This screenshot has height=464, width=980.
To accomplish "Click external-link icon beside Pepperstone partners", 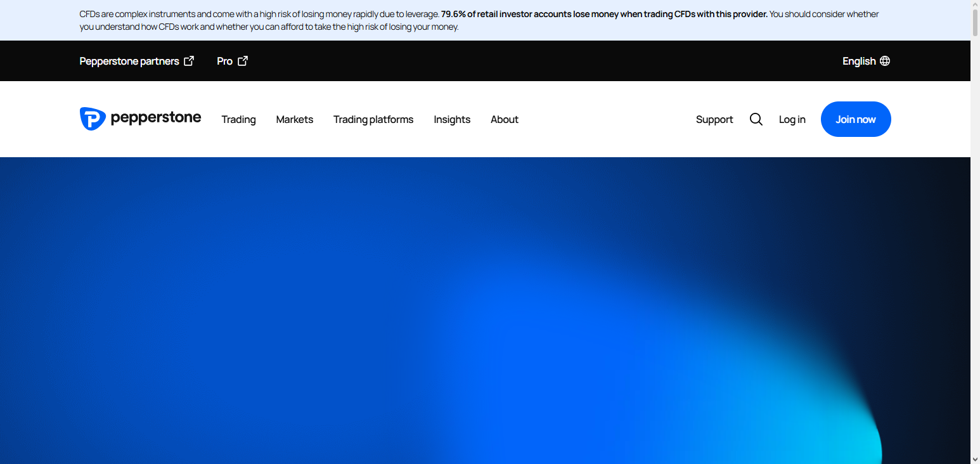I will point(189,61).
